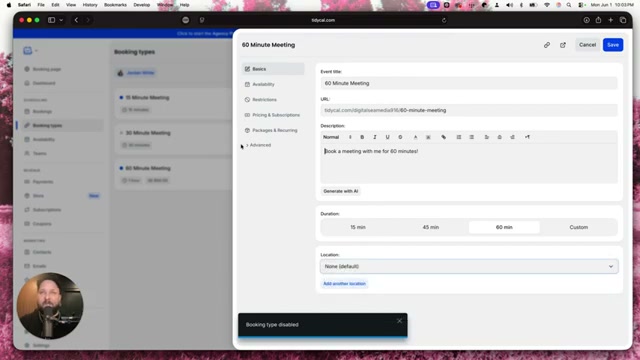Open text color picker in description toolbar
Image resolution: width=640 pixels, height=360 pixels.
click(x=416, y=137)
